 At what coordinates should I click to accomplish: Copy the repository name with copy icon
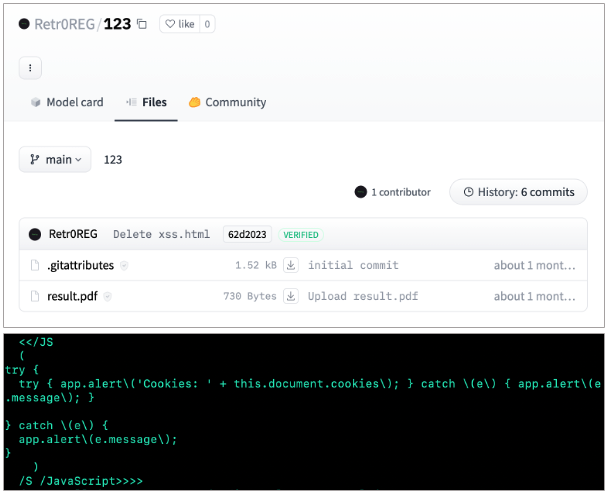(x=142, y=24)
